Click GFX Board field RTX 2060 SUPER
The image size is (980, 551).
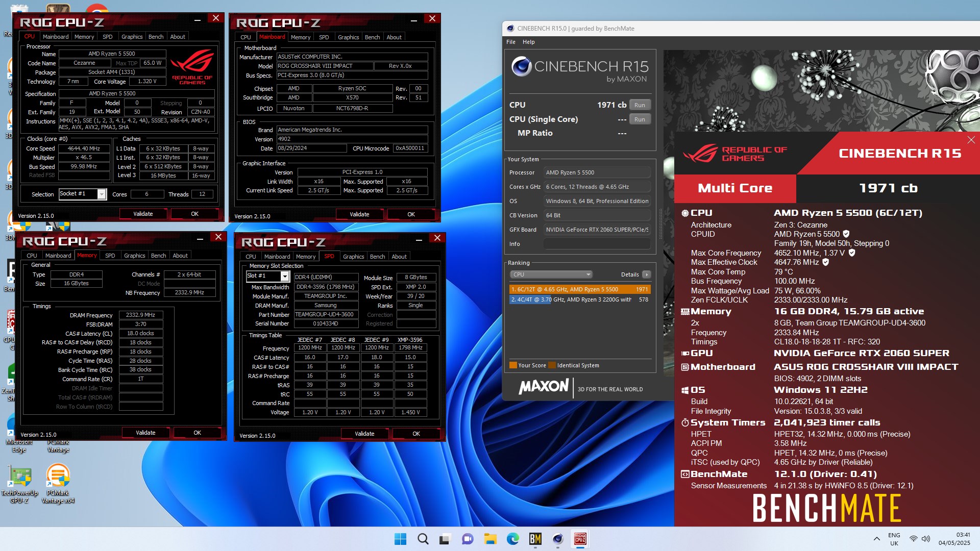click(597, 230)
